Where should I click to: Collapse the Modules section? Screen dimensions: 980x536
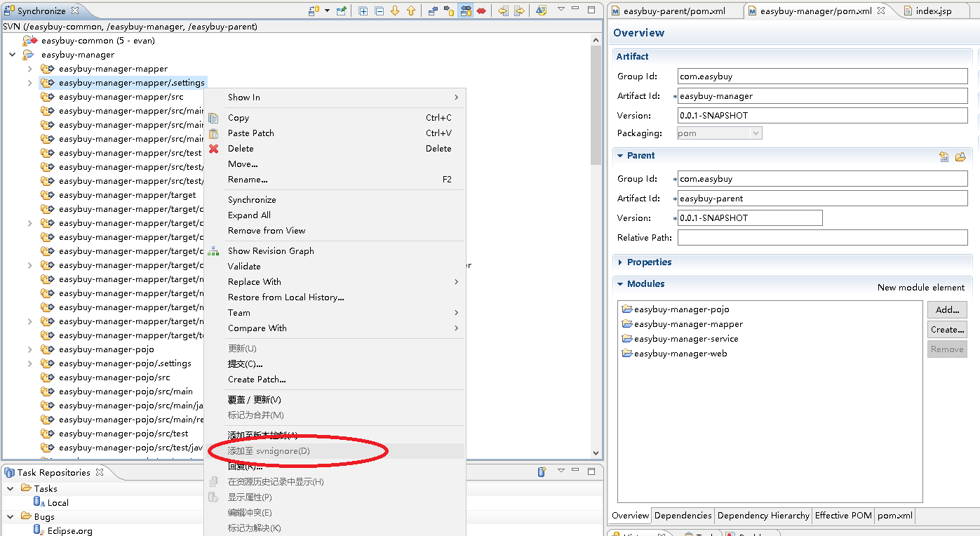(620, 284)
